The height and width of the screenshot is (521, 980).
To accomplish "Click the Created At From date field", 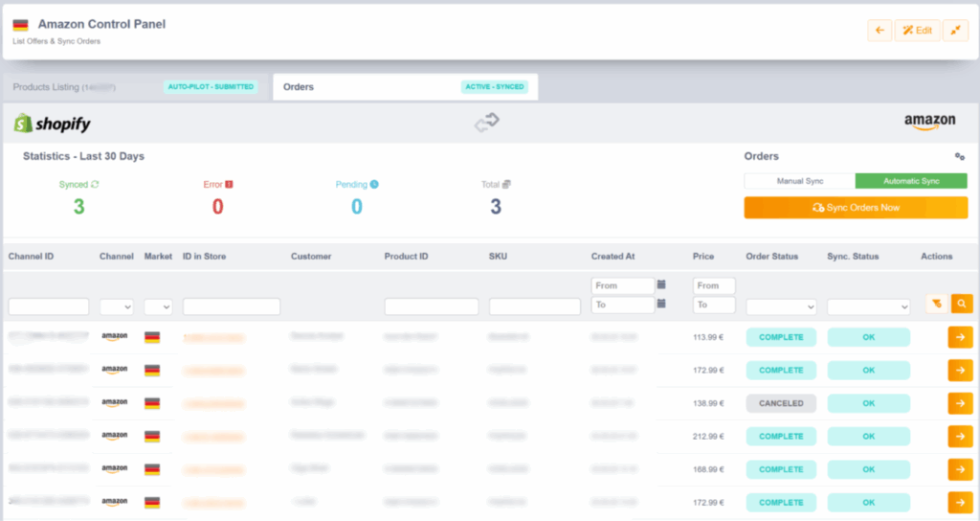I will click(622, 285).
